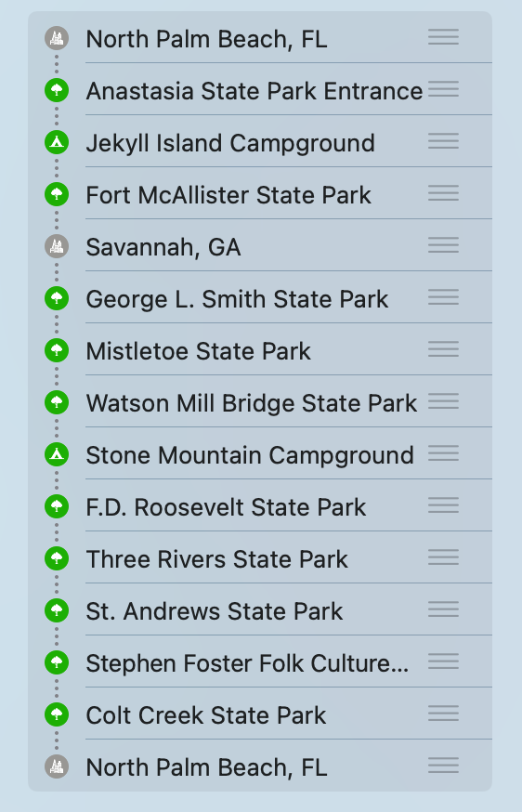Click the green park icon for Anastasia State Park
This screenshot has height=812, width=522.
click(57, 90)
